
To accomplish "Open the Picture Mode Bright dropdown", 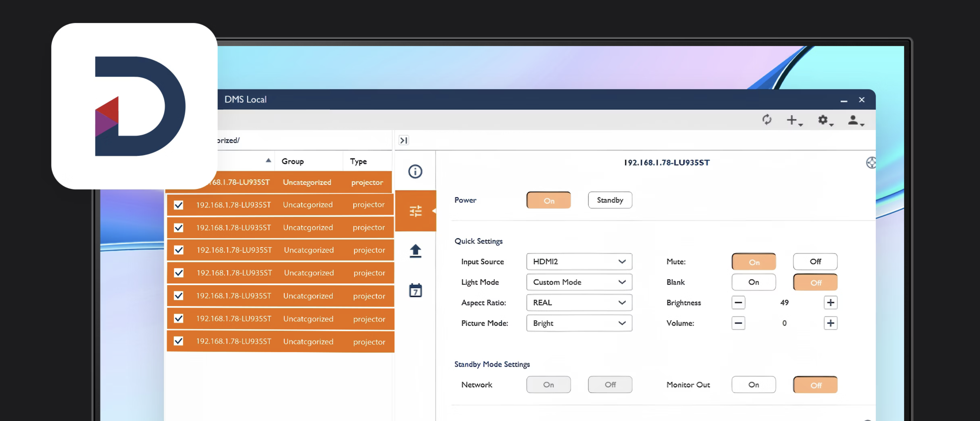I will [579, 323].
